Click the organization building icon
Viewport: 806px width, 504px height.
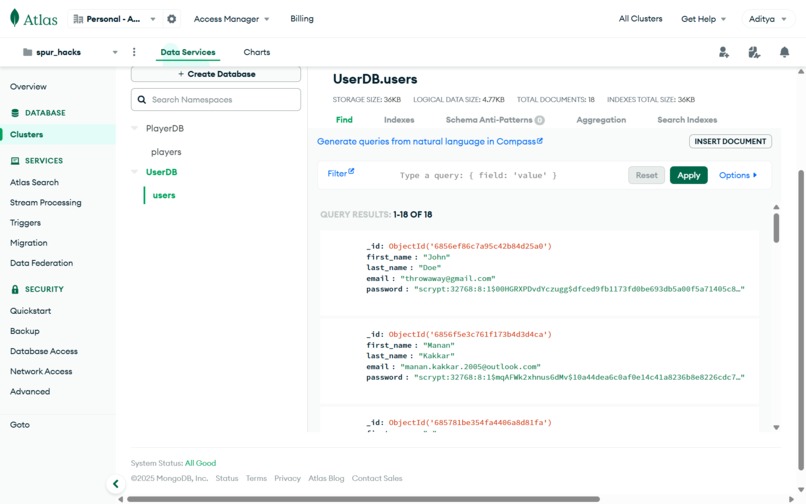[78, 19]
